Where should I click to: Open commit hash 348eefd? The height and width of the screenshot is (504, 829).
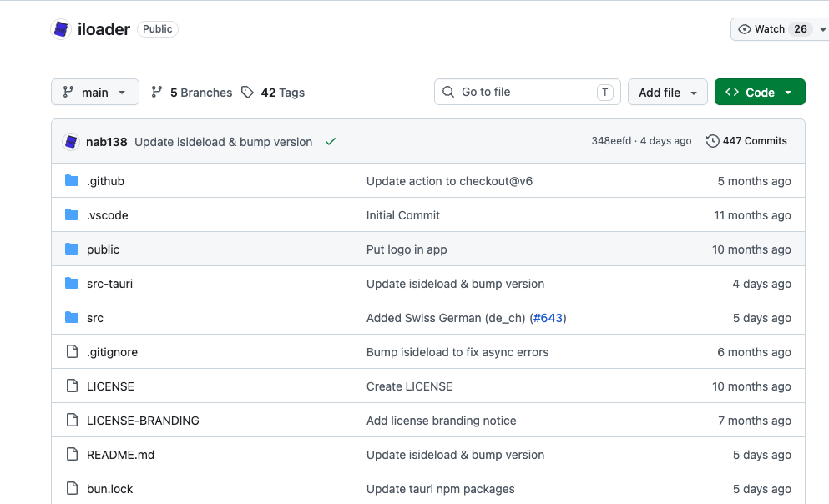pyautogui.click(x=611, y=140)
